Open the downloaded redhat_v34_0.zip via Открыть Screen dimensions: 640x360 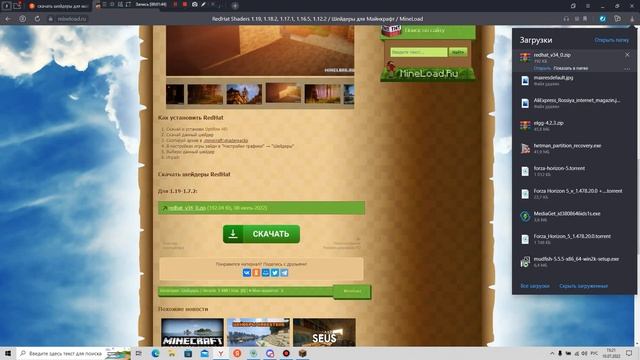click(542, 68)
